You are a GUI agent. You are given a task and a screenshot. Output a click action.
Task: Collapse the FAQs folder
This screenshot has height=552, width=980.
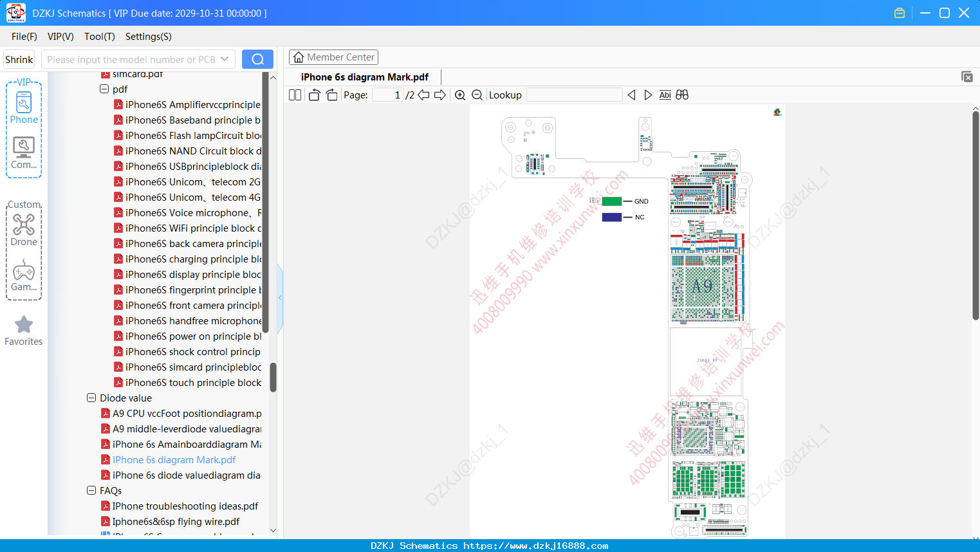(x=91, y=490)
